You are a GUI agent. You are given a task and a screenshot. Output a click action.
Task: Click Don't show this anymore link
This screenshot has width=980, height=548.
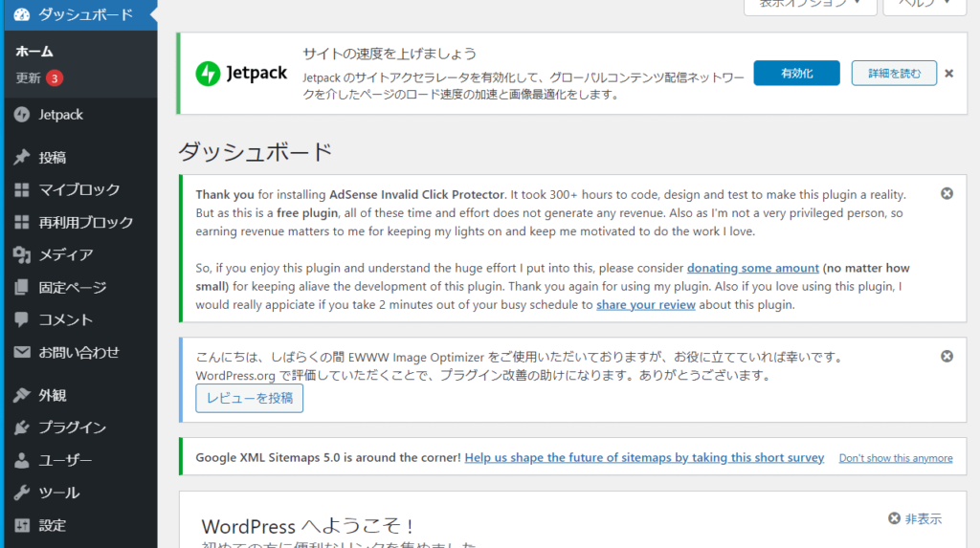coord(896,458)
